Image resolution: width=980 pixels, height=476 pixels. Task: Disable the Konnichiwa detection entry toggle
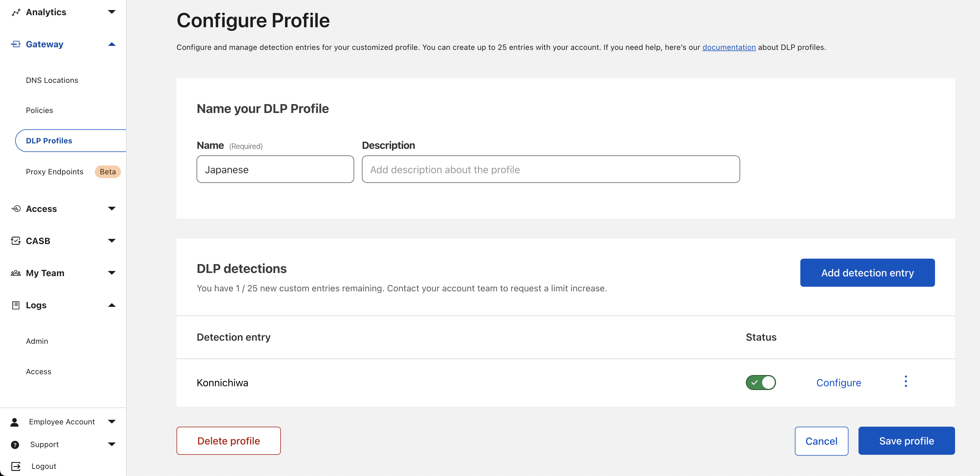click(x=761, y=383)
